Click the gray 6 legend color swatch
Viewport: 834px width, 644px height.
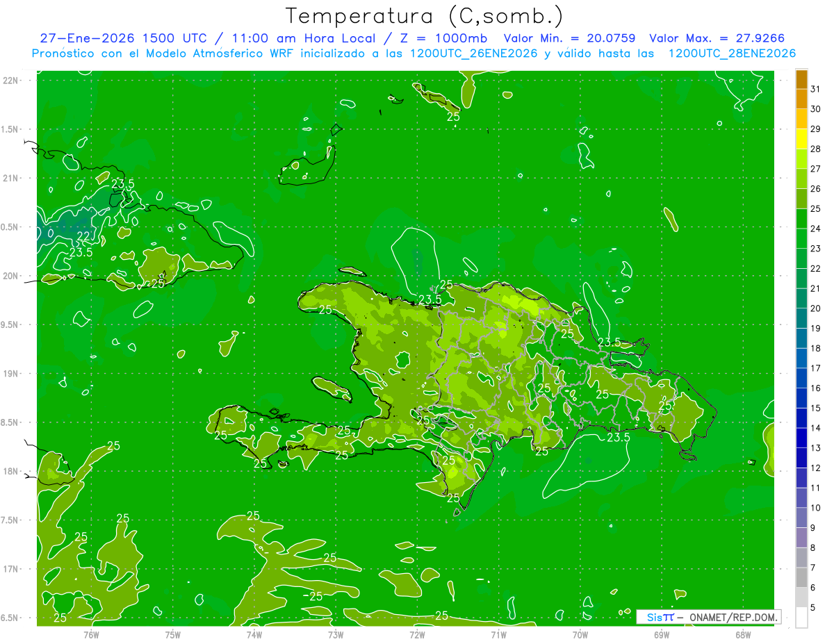[x=801, y=577]
